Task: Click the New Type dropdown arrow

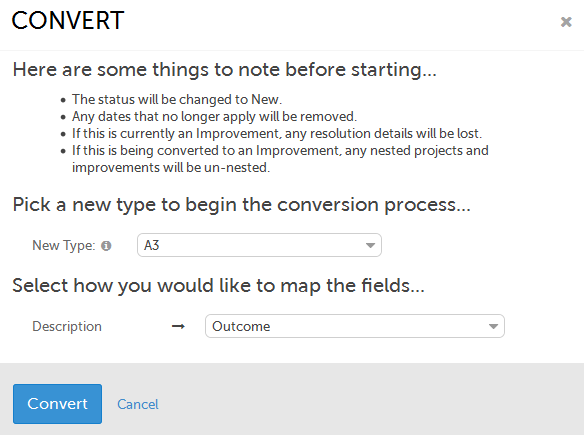Action: point(370,245)
